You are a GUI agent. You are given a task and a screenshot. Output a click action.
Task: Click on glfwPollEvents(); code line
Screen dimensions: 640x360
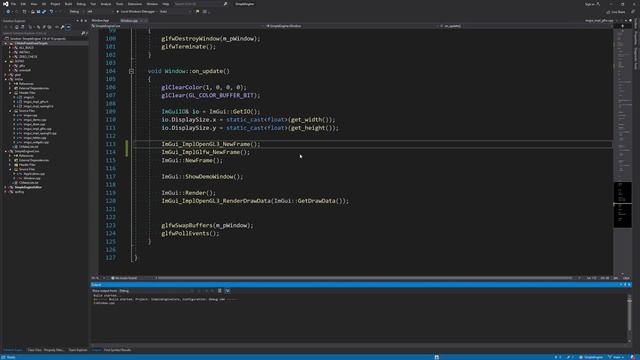(190, 233)
